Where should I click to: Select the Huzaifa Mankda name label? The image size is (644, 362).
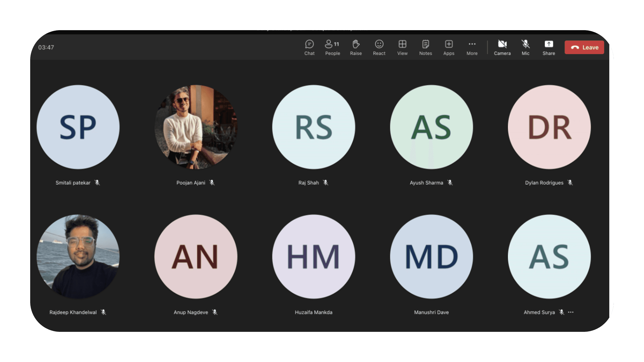click(x=313, y=312)
